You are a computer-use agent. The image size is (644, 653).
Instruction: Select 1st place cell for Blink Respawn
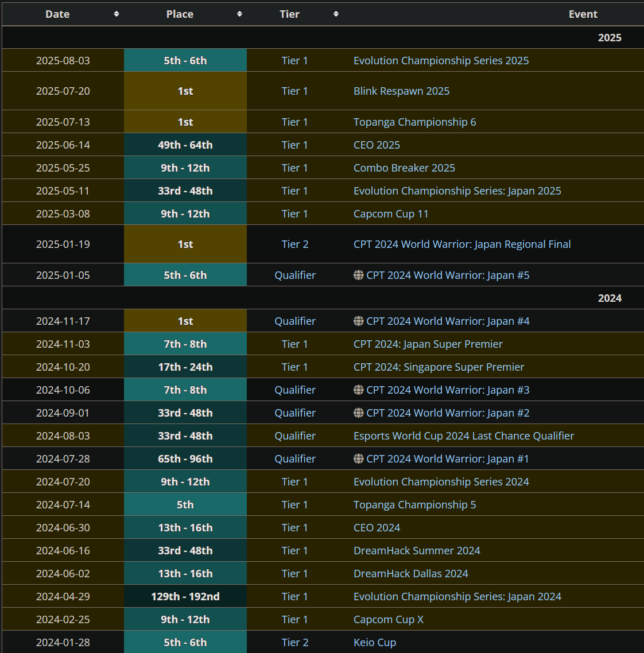pos(185,91)
